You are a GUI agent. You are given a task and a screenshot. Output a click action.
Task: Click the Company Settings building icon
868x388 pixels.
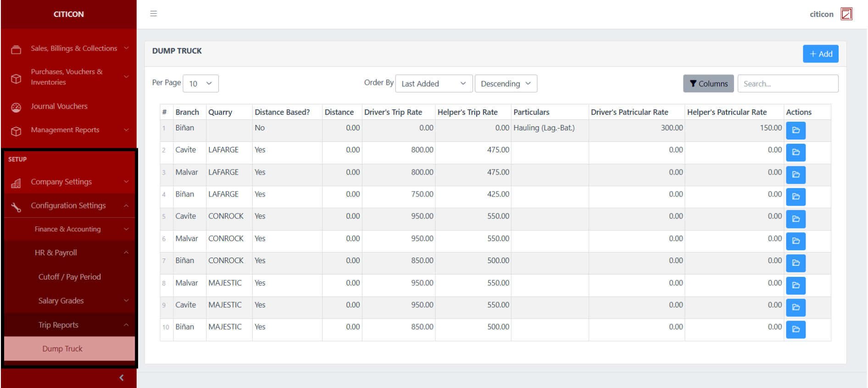(16, 183)
